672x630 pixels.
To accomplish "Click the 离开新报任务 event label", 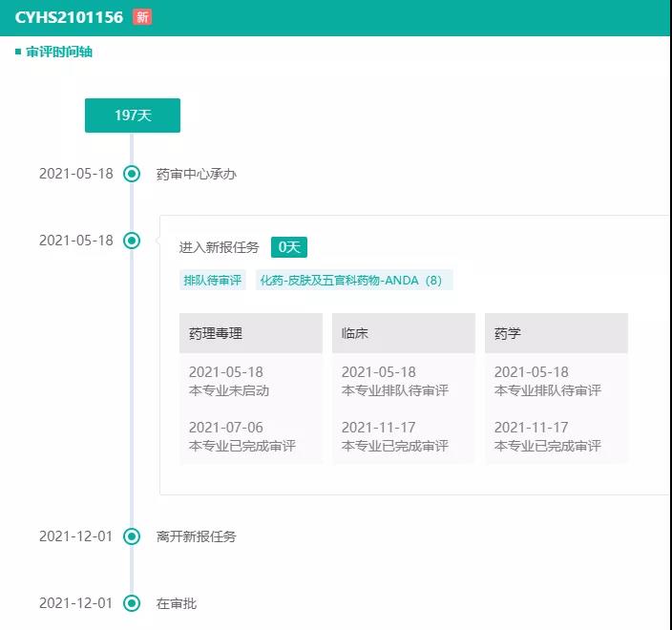I will click(197, 536).
